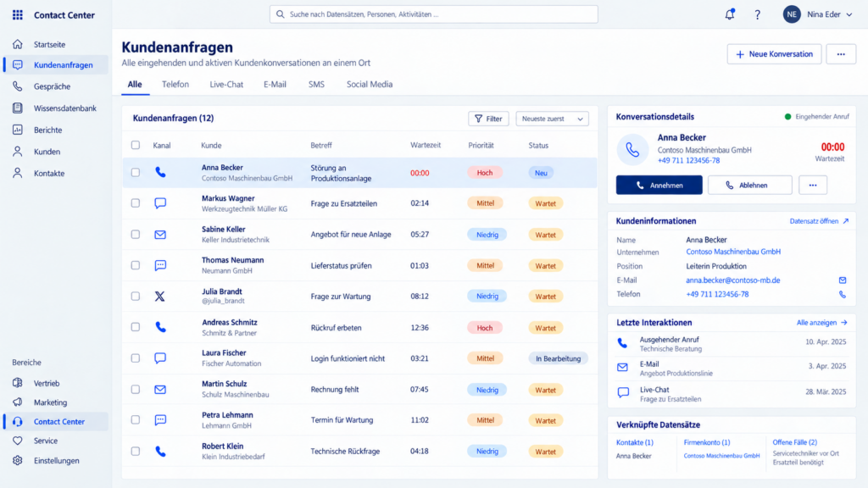
Task: Switch to the SMS tab
Action: pyautogui.click(x=316, y=84)
